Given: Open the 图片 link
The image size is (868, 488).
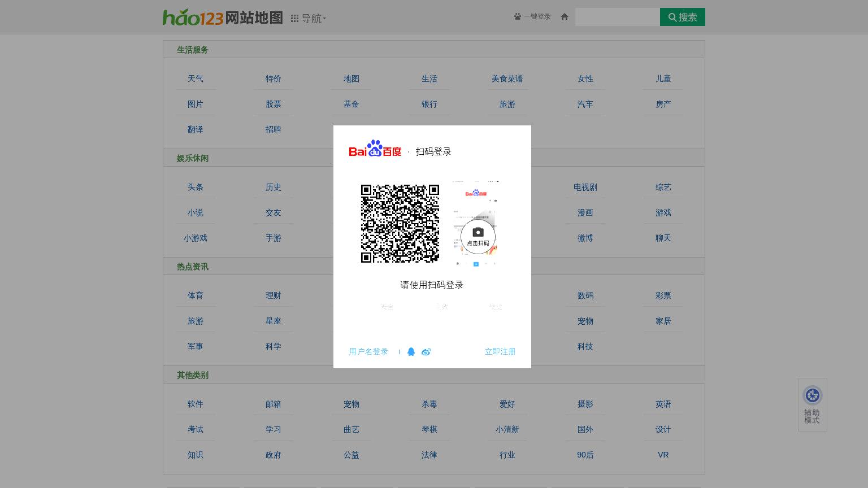Looking at the screenshot, I should pos(196,104).
